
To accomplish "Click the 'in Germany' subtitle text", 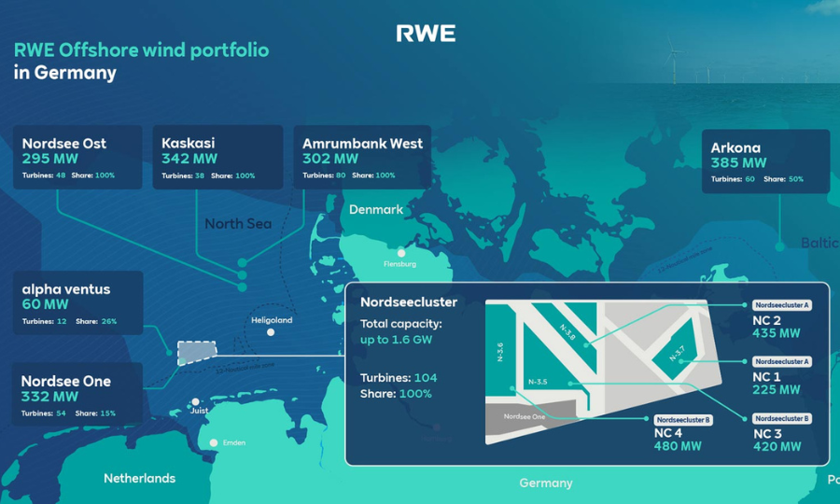I will (64, 72).
